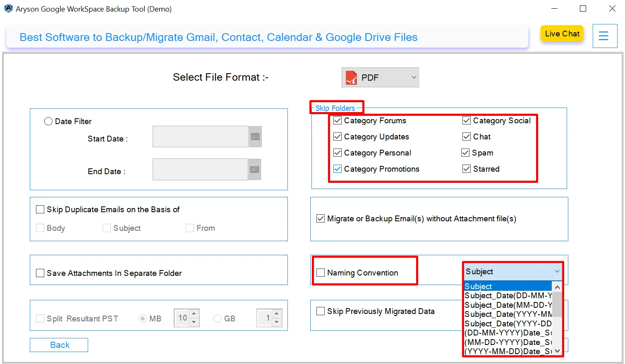
Task: Enable Skip Previously Migrated Data
Action: (x=321, y=311)
